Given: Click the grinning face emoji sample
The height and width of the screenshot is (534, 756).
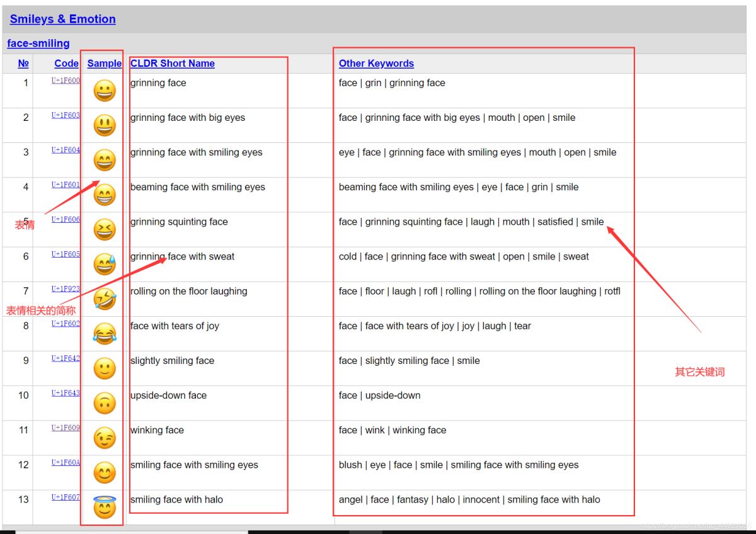Looking at the screenshot, I should (105, 91).
